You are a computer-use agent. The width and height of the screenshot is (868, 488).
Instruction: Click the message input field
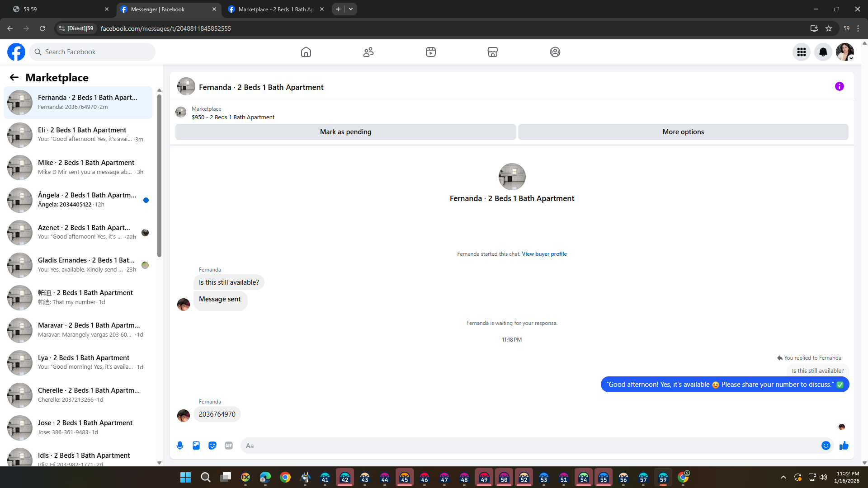(529, 446)
